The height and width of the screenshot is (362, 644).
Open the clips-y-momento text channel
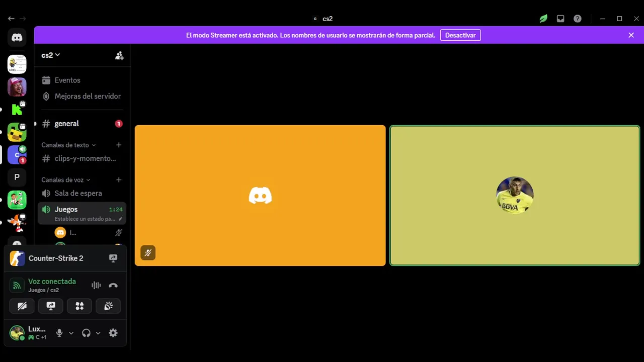[x=82, y=158]
